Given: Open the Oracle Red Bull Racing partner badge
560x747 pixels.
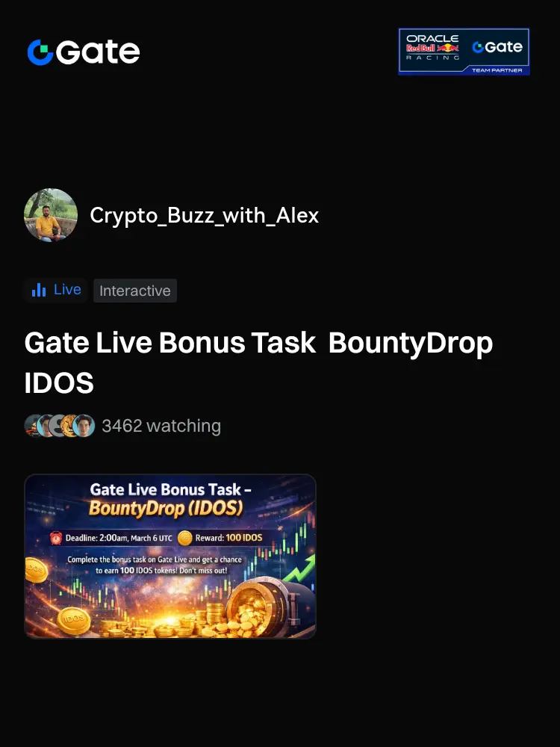Looking at the screenshot, I should click(x=464, y=52).
